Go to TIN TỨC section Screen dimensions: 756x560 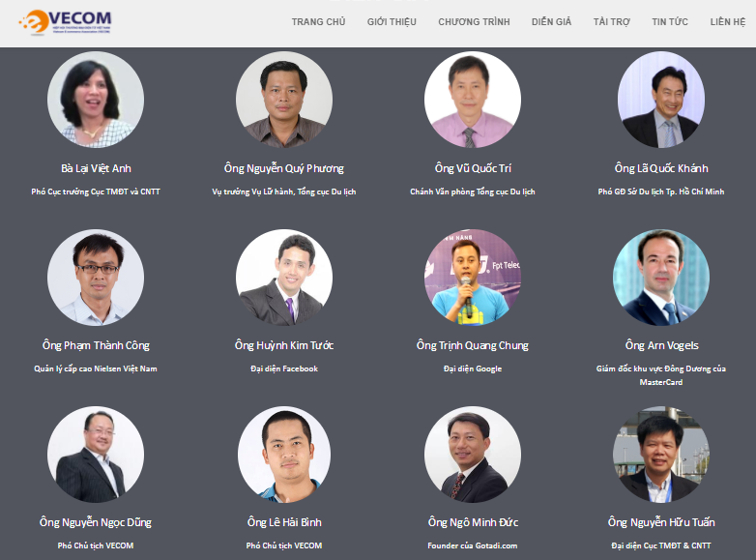pos(670,21)
